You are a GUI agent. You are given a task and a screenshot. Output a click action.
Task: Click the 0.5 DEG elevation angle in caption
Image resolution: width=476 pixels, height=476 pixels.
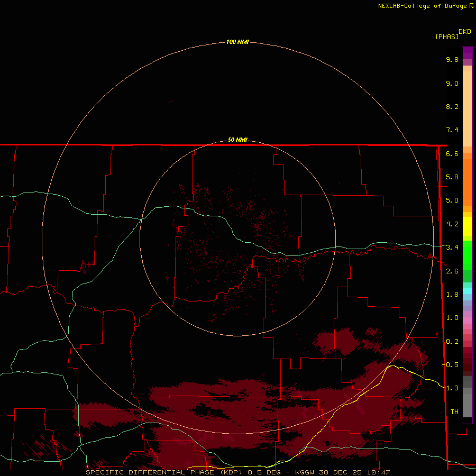tap(264, 472)
